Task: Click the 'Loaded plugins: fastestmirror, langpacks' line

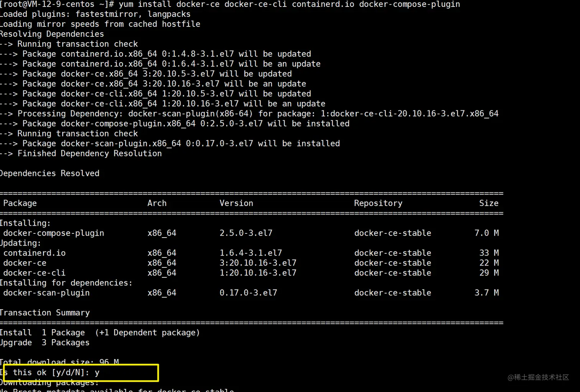Action: point(95,14)
